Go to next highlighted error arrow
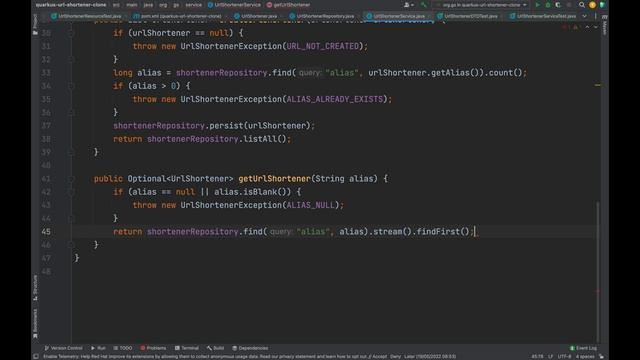 click(596, 27)
